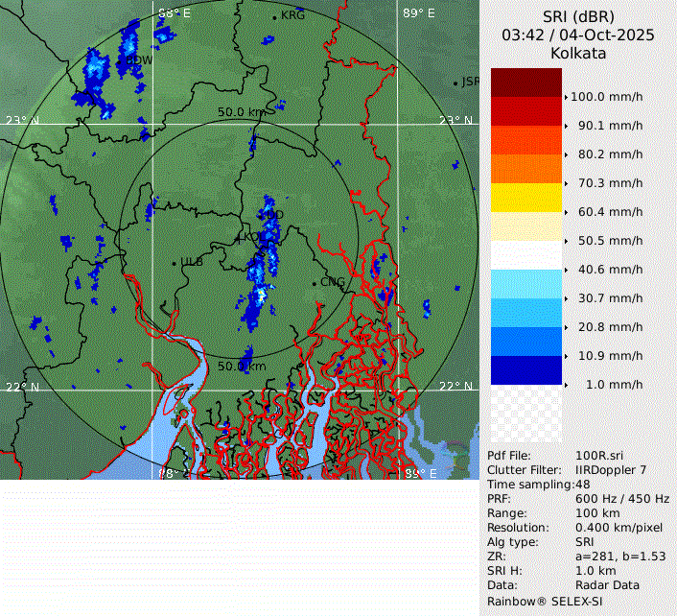Click the white 40.6 mm/h legend swatch

pyautogui.click(x=526, y=255)
